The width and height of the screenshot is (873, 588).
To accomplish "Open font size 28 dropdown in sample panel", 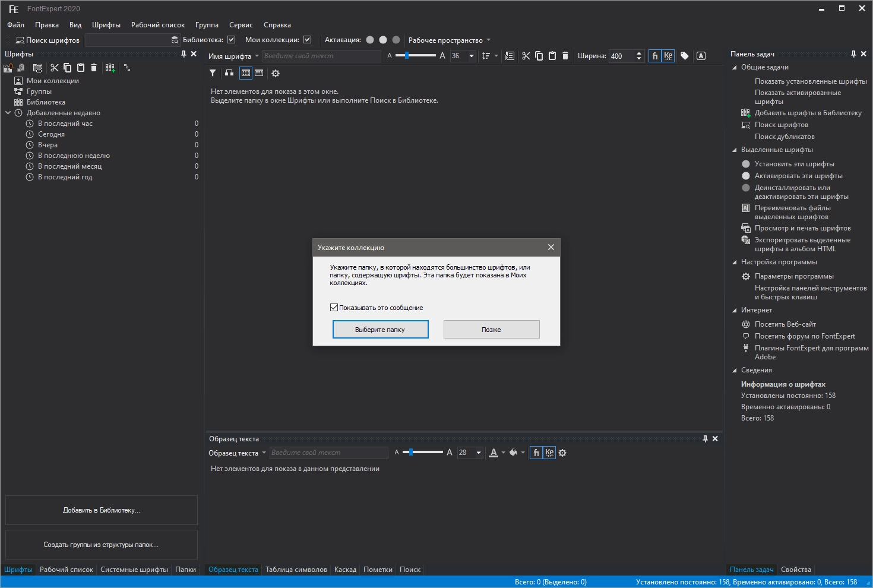I will coord(479,453).
